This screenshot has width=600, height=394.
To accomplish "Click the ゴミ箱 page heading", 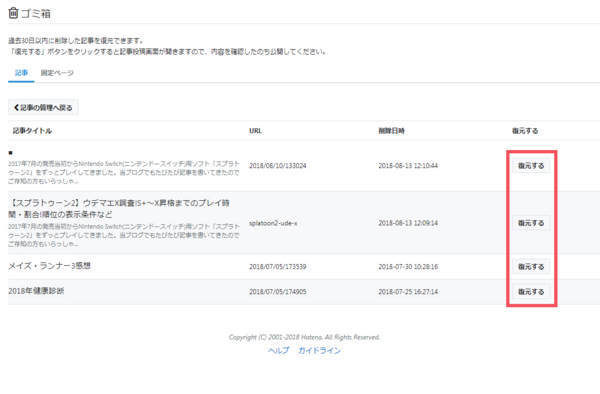I will click(36, 13).
